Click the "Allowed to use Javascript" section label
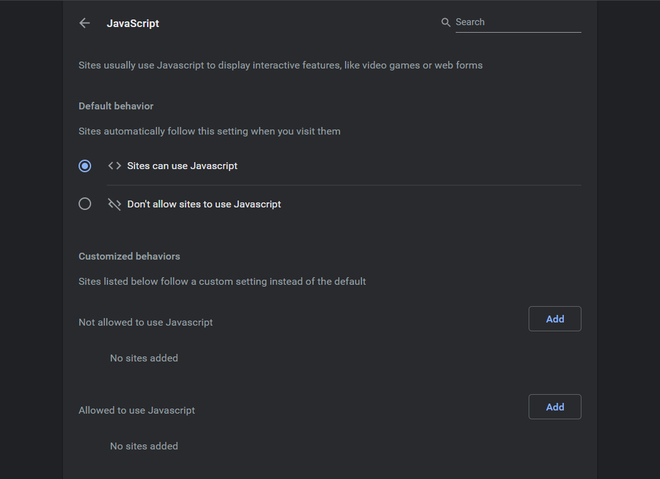This screenshot has height=479, width=660. [x=137, y=410]
